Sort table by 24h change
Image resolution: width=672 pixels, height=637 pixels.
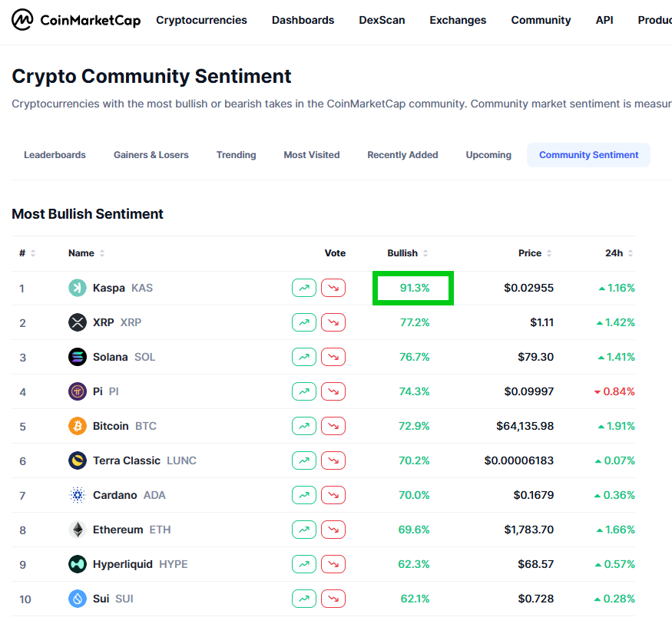click(x=619, y=253)
